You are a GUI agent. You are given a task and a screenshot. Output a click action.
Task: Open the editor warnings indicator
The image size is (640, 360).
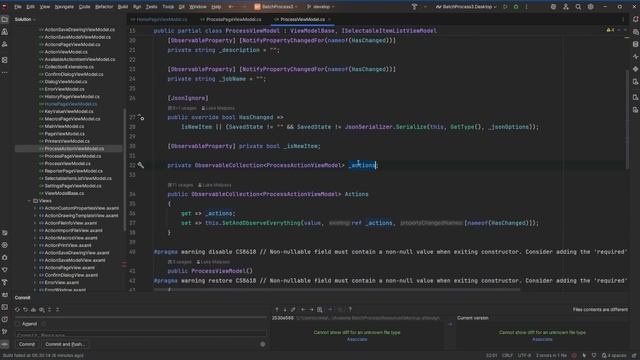pyautogui.click(x=611, y=30)
